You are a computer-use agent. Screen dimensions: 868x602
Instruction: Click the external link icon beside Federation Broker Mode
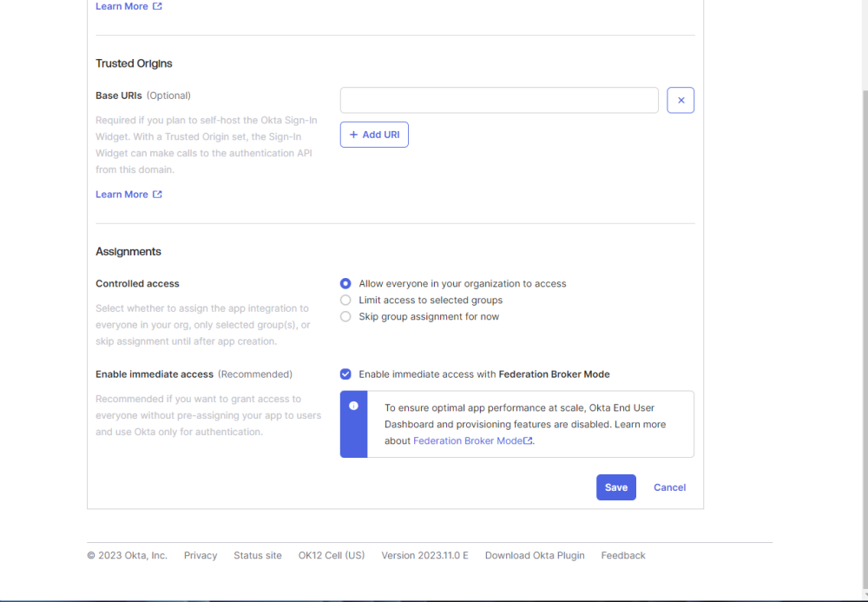click(x=528, y=441)
